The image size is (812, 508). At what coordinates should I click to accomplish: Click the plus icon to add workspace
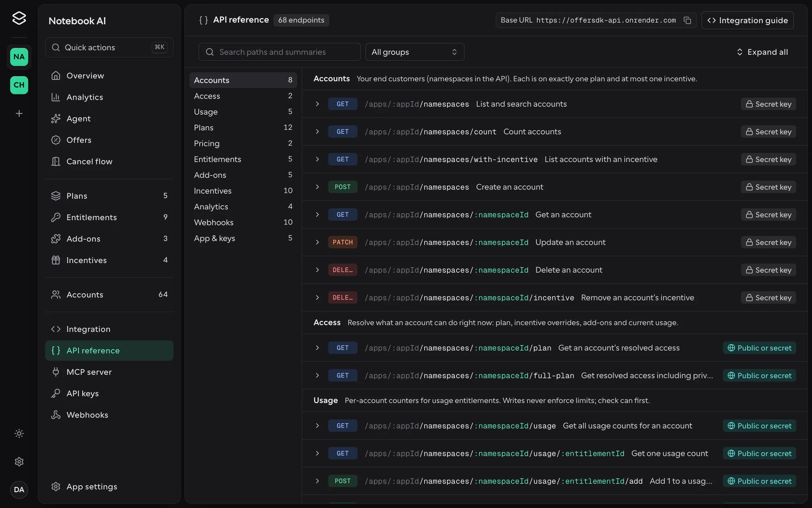click(x=19, y=114)
